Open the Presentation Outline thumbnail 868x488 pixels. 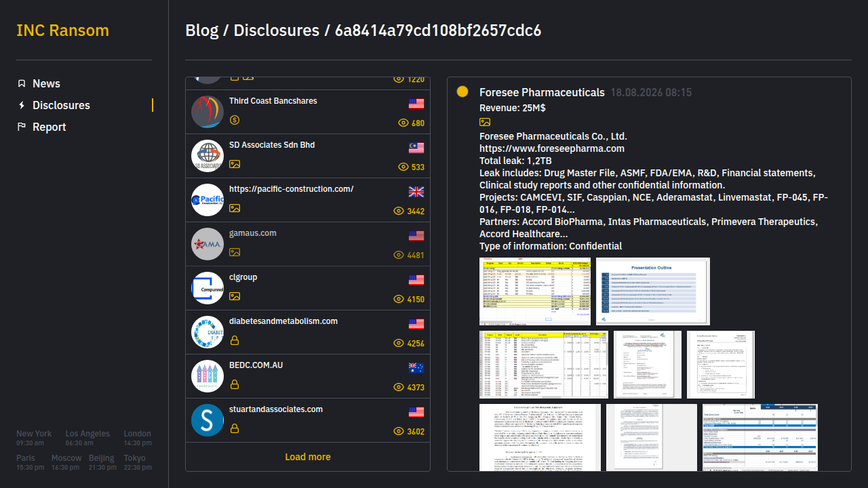653,291
